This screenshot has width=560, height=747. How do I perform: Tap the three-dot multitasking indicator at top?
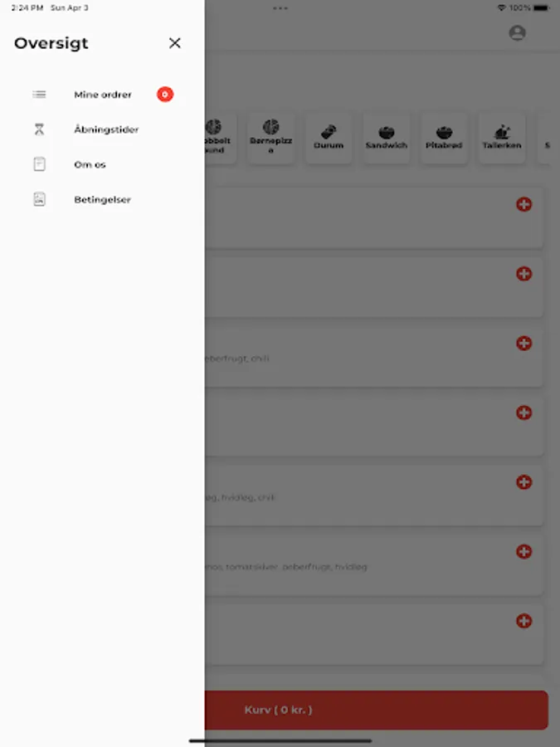click(280, 8)
